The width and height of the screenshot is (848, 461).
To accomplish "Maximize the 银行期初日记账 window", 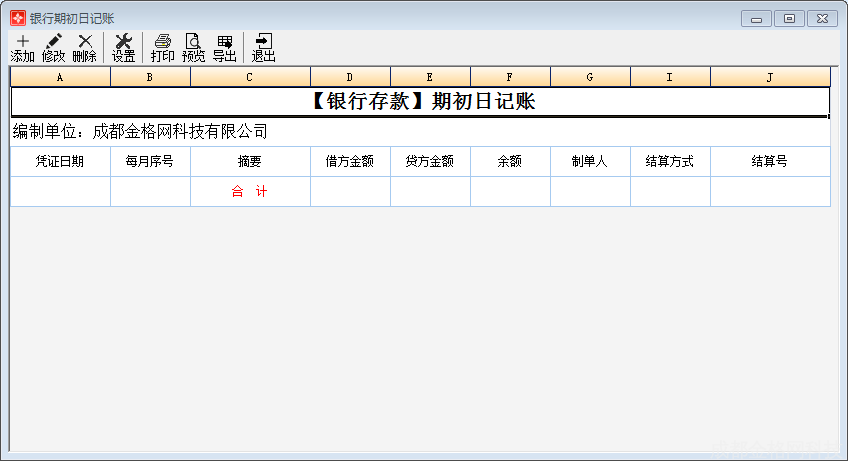I will point(789,18).
